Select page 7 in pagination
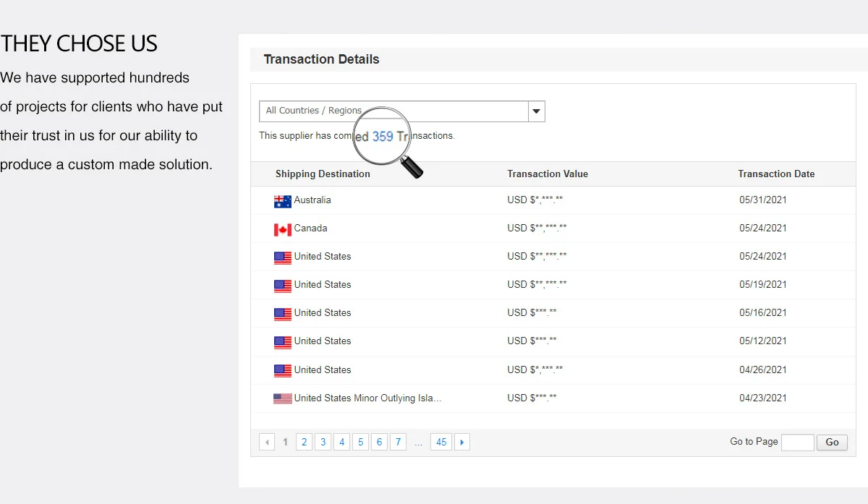868x504 pixels. pyautogui.click(x=398, y=442)
